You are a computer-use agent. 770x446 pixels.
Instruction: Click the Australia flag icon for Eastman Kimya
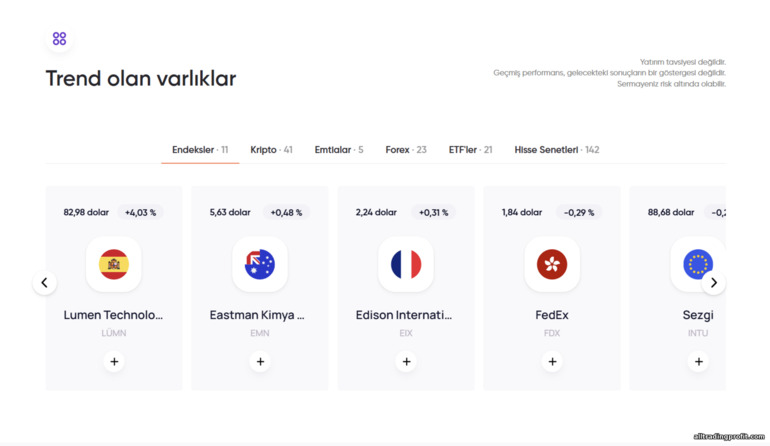point(260,264)
